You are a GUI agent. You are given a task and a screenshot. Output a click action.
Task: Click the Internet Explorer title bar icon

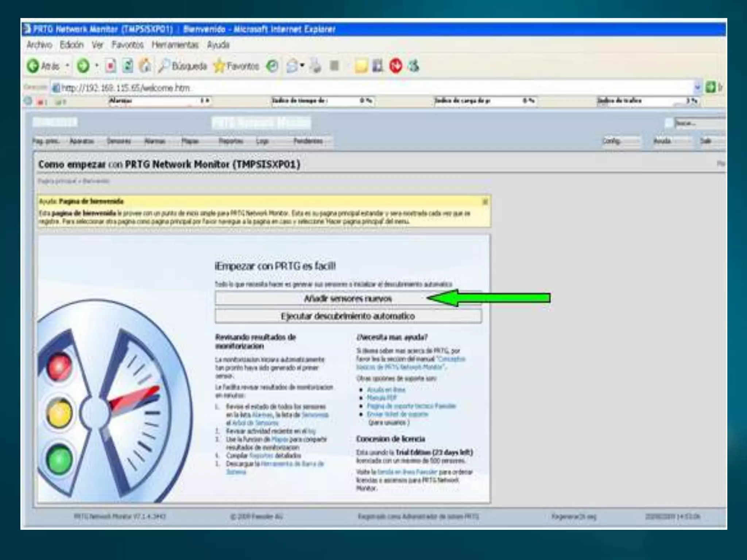27,29
